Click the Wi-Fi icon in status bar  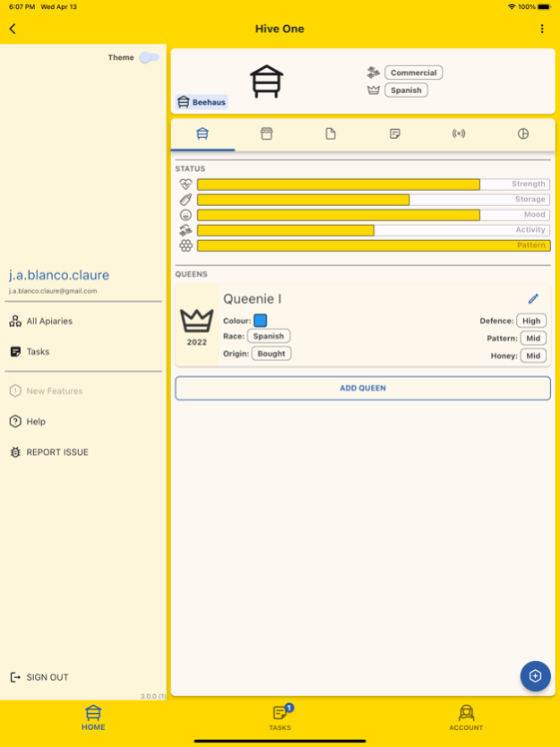pos(512,6)
